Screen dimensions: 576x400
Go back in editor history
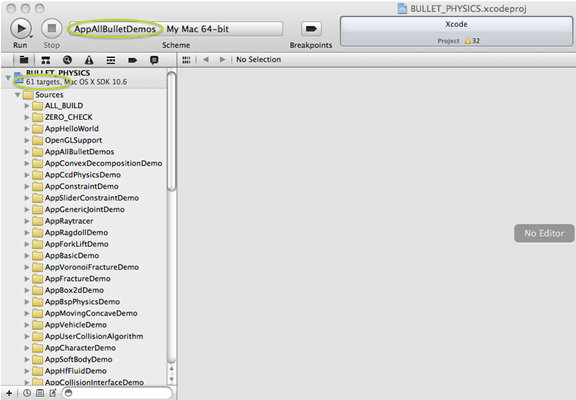(206, 60)
